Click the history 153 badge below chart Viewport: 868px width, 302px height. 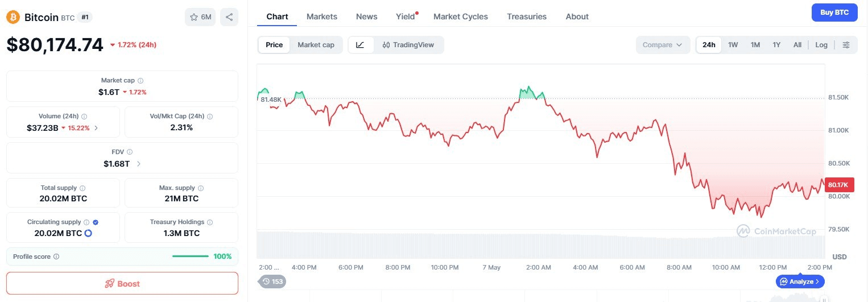click(x=272, y=281)
